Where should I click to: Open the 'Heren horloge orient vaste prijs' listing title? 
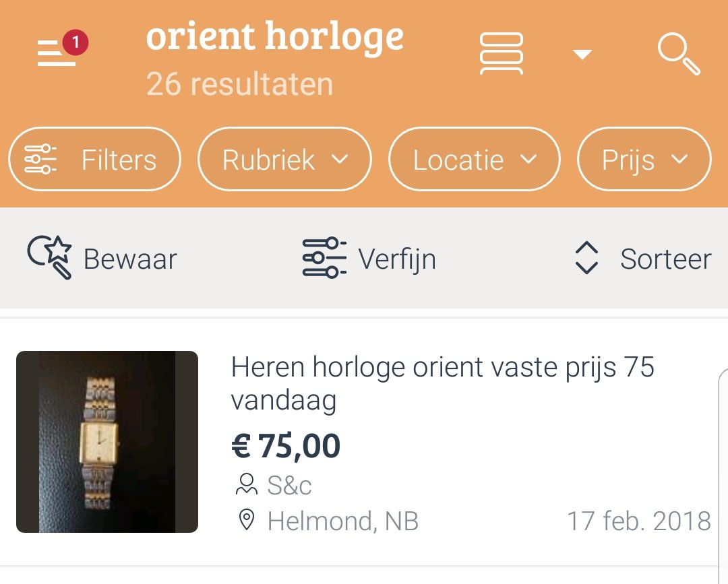tap(442, 383)
